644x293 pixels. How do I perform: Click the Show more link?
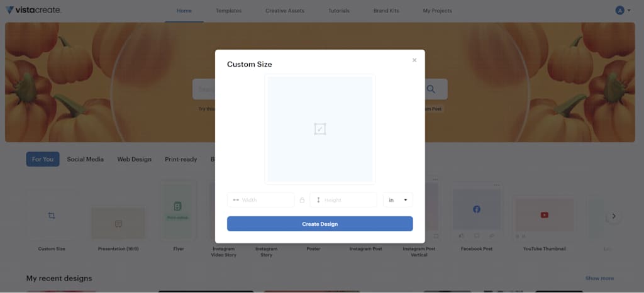pos(599,279)
